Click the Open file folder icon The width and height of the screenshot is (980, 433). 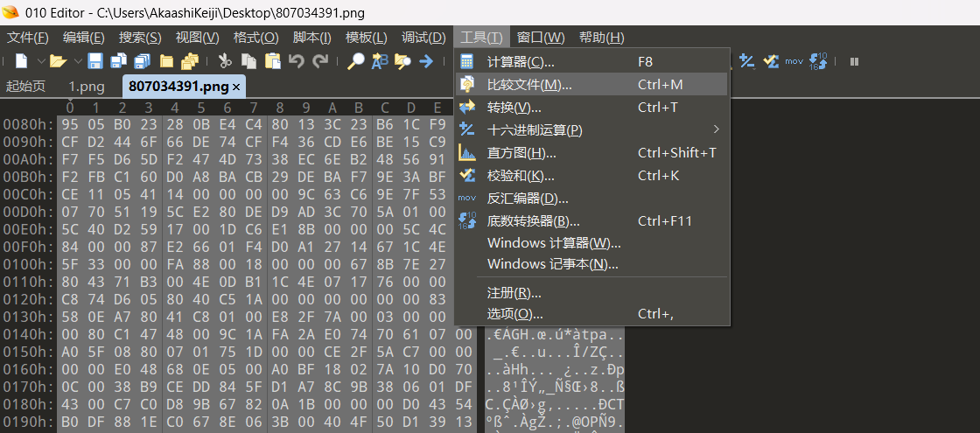pos(58,61)
